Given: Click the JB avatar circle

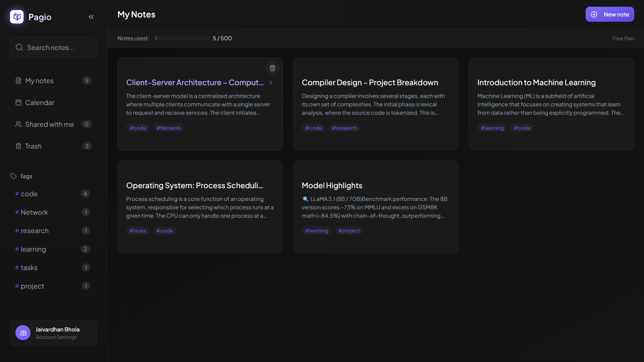Looking at the screenshot, I should [x=23, y=332].
